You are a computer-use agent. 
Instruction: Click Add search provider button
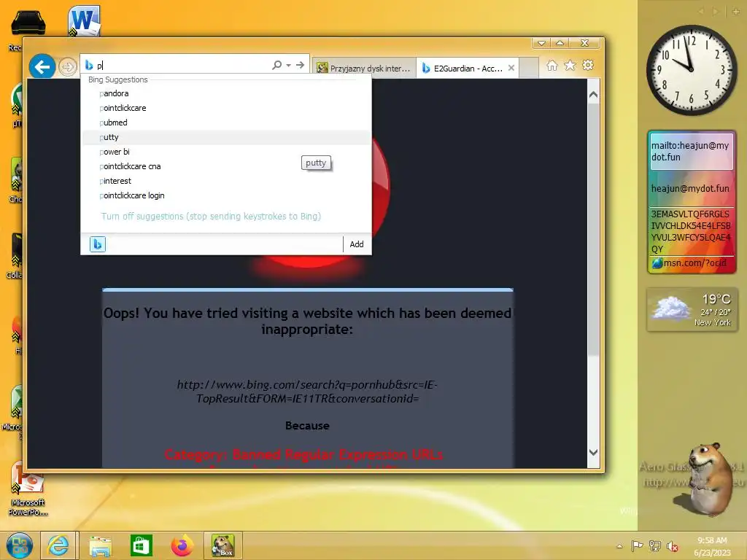[x=356, y=244]
